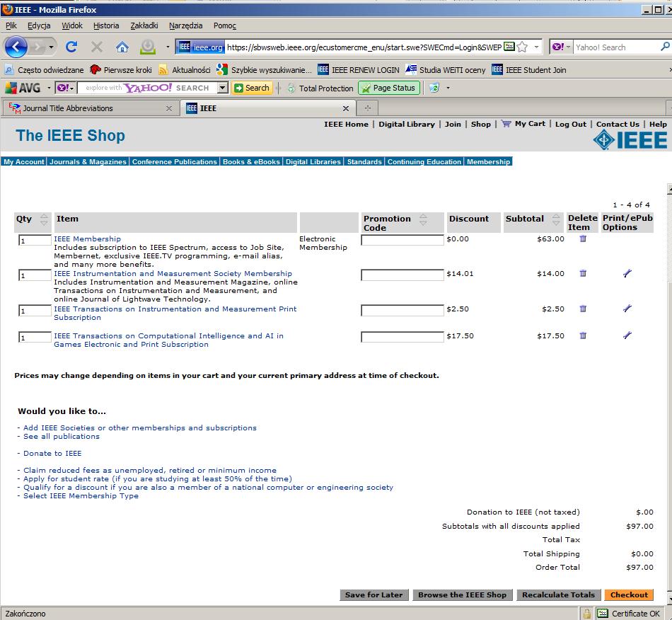Close the Journal Title Abbreviations tab
This screenshot has height=620, width=672.
[169, 108]
